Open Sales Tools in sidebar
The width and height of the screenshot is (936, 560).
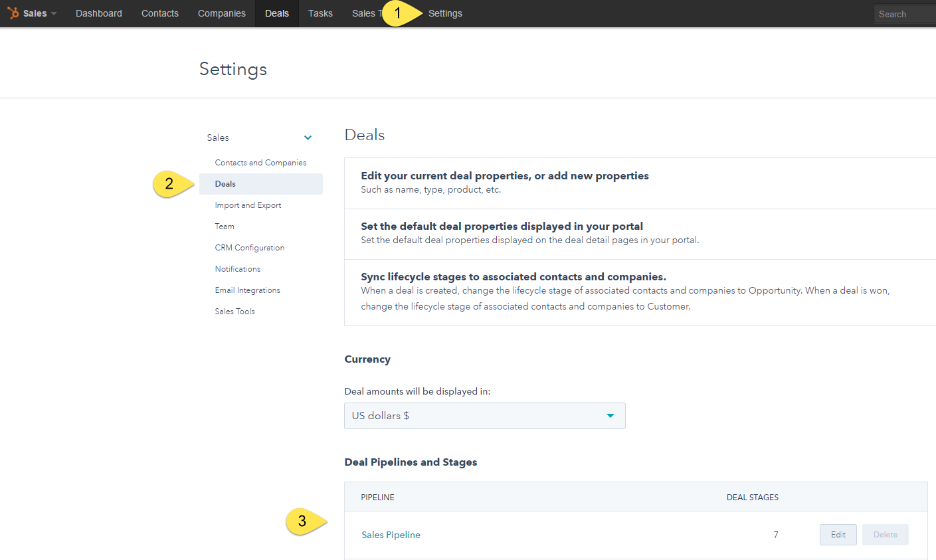point(234,312)
